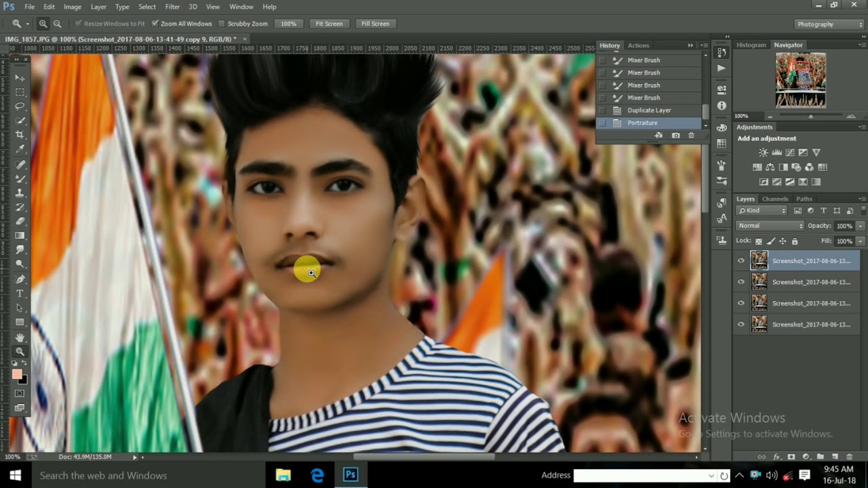The image size is (868, 488).
Task: Open the Image menu
Action: [x=73, y=7]
